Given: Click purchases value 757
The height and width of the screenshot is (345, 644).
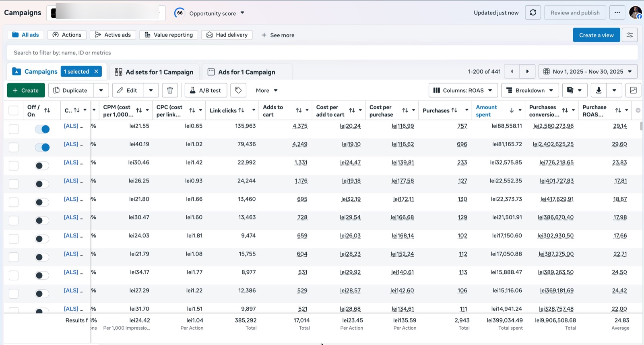Looking at the screenshot, I should click(462, 126).
